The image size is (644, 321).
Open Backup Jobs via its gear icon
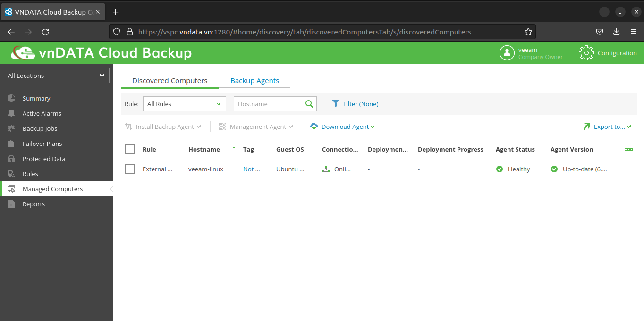(x=12, y=128)
